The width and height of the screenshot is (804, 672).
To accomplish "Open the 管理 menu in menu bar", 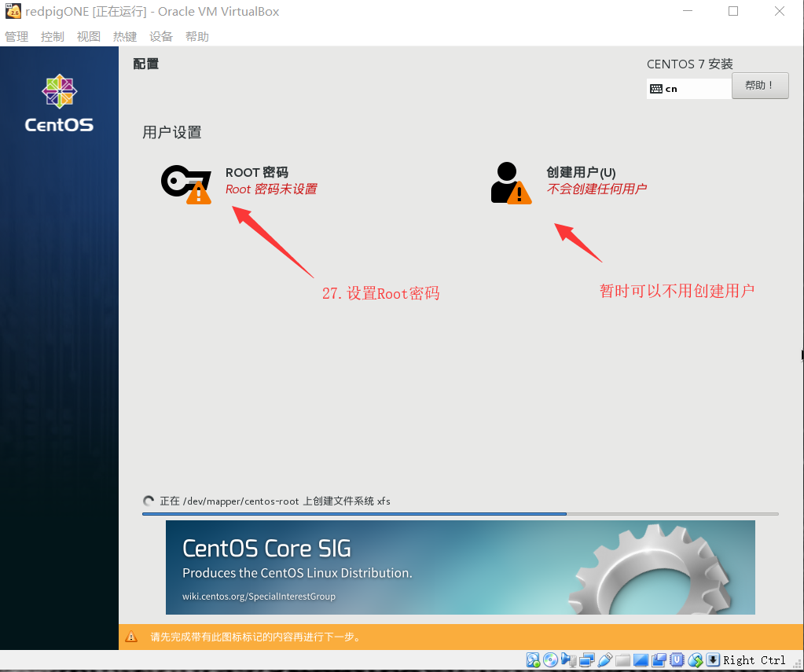I will tap(16, 35).
